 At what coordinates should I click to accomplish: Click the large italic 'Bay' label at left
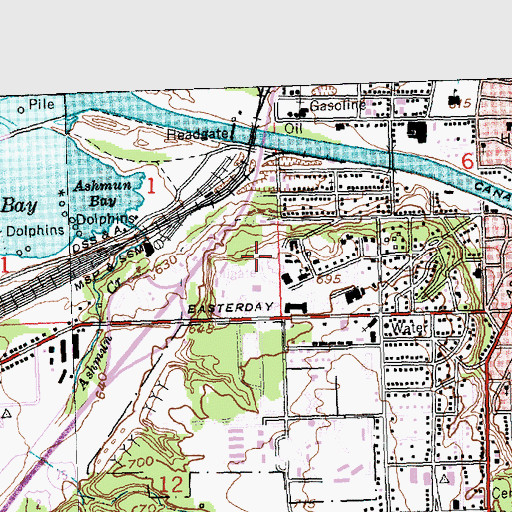19,205
